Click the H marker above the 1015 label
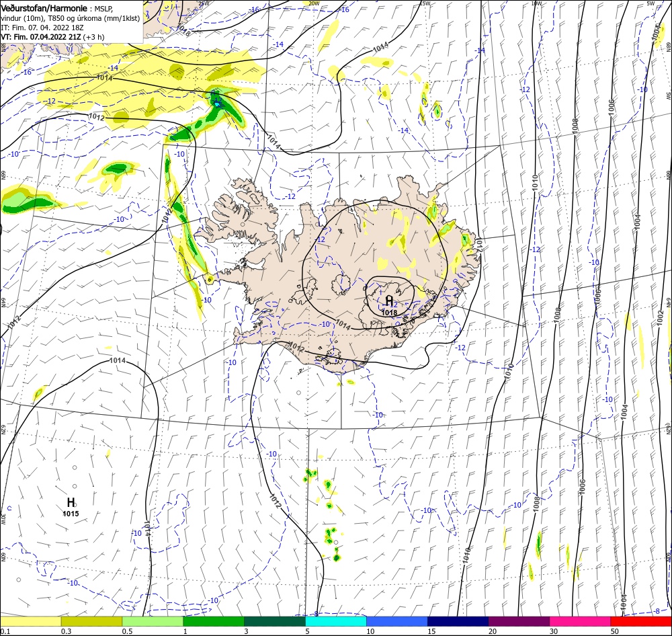This screenshot has height=636, width=672. click(71, 502)
